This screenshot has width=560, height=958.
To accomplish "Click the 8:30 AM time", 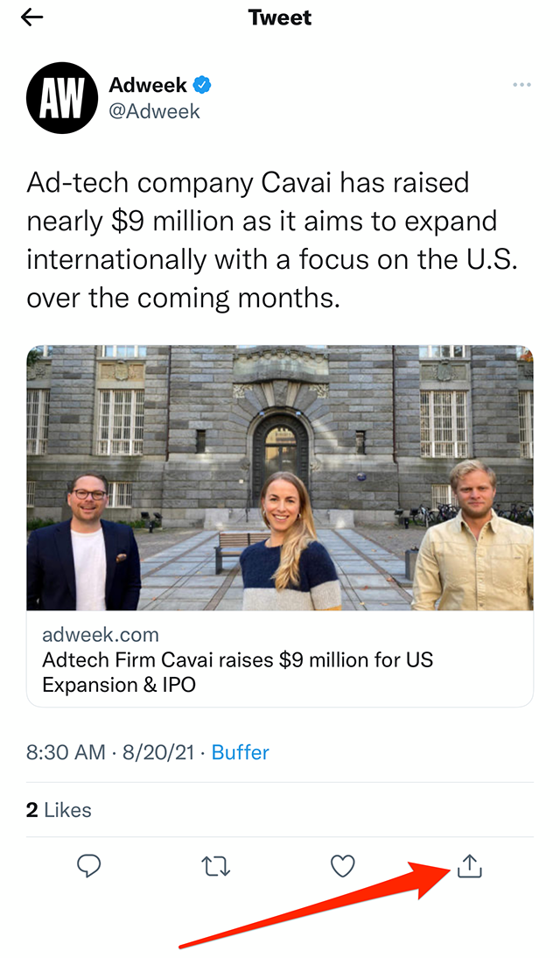I will coord(66,752).
